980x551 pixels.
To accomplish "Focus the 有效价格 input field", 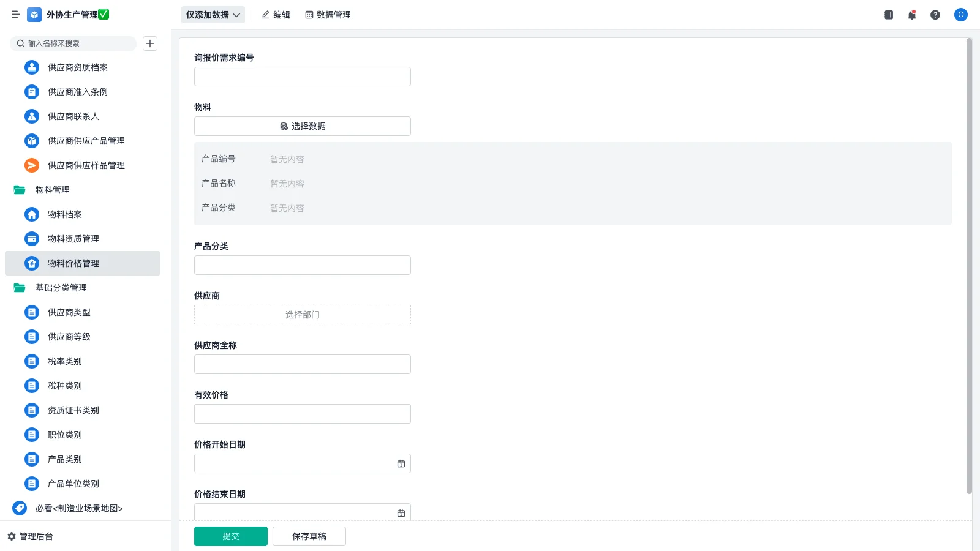I will coord(303,414).
